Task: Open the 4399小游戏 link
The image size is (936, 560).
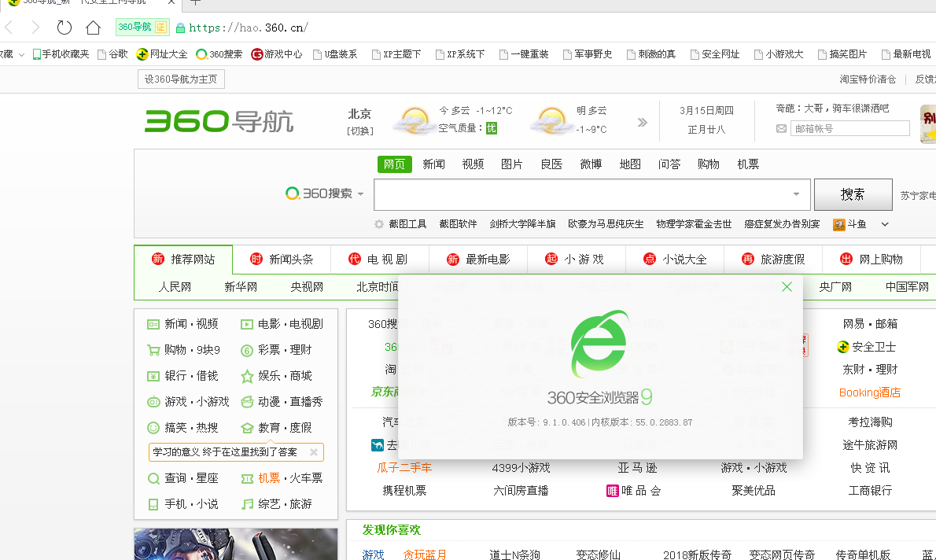Action: (x=521, y=468)
